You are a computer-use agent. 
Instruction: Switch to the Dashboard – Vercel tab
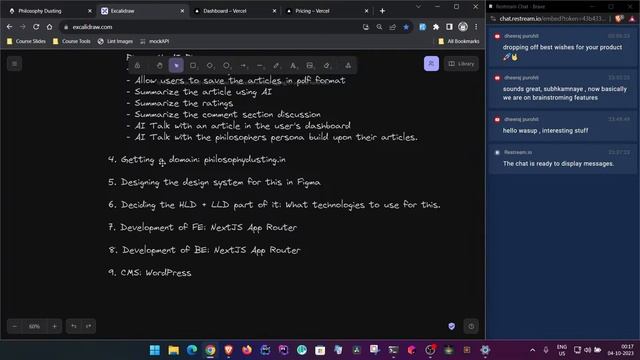235,11
